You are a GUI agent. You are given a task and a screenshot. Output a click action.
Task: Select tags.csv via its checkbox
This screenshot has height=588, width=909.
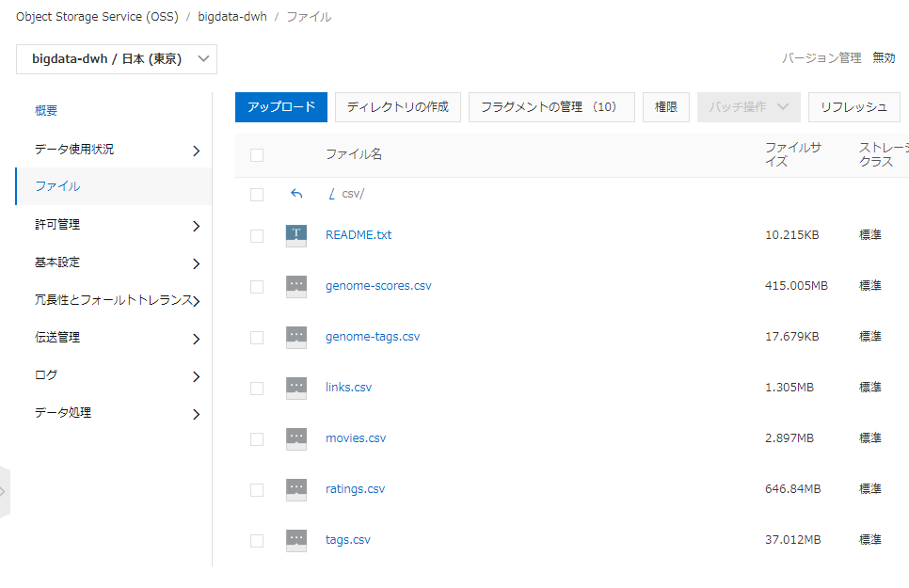pyautogui.click(x=257, y=540)
